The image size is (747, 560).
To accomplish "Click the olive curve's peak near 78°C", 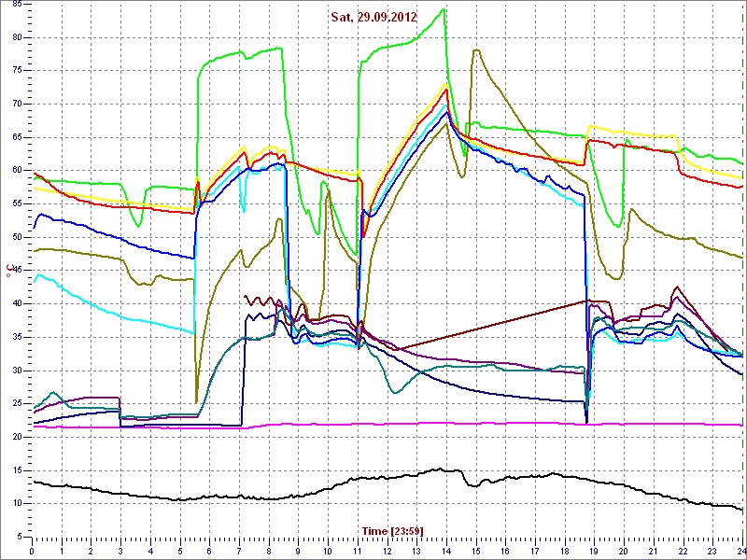I will (x=476, y=50).
